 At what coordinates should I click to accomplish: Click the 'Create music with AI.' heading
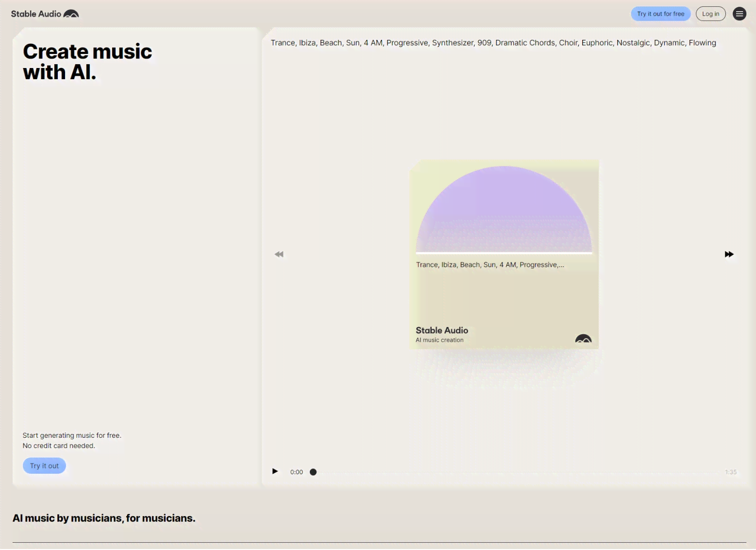click(x=87, y=62)
